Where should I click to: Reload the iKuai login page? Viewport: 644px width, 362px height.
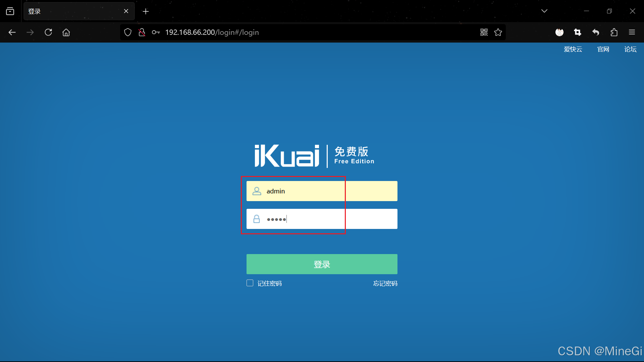click(48, 32)
